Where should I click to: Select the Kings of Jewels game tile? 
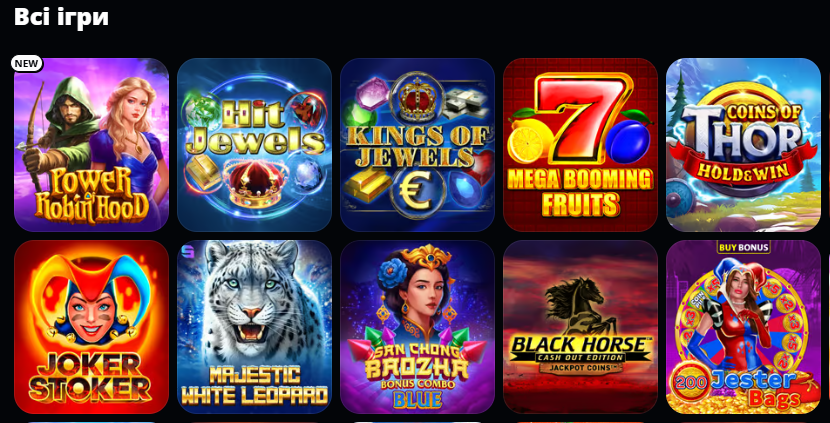click(x=418, y=145)
